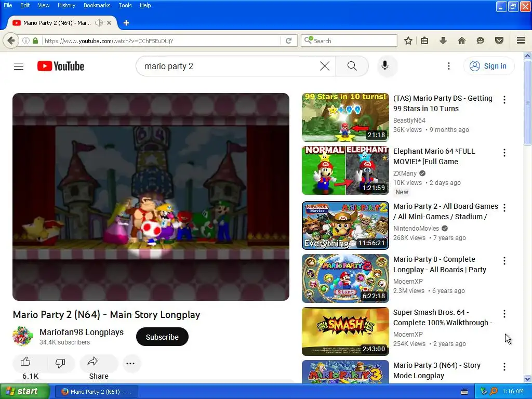Close the Mario Party 2 tab
Image resolution: width=532 pixels, height=399 pixels.
pos(109,23)
